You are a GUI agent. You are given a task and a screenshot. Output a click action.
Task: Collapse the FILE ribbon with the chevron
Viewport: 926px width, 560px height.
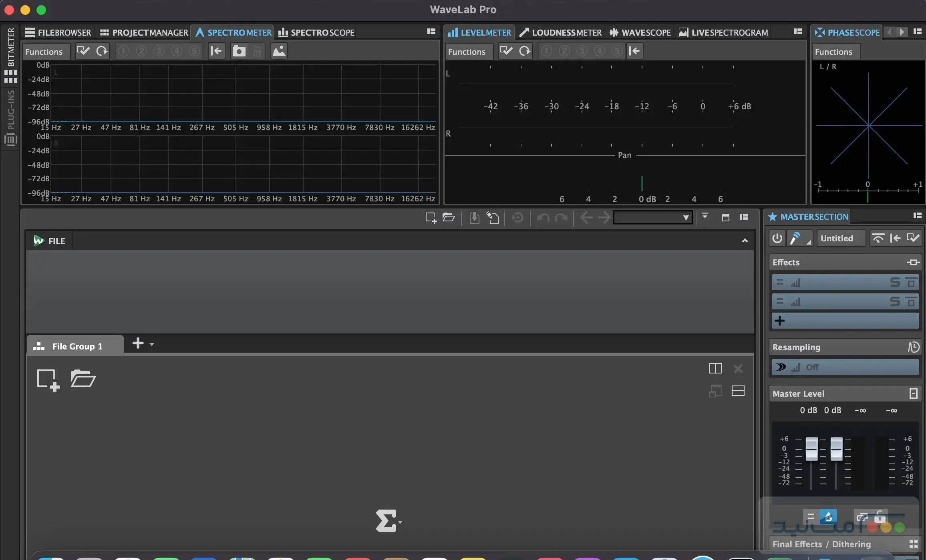coord(745,241)
